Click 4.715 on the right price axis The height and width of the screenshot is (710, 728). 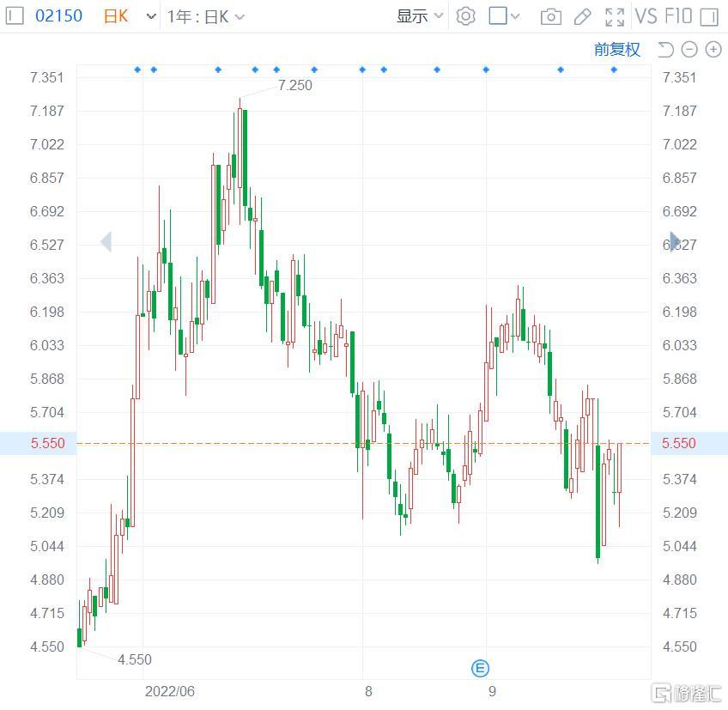[680, 613]
